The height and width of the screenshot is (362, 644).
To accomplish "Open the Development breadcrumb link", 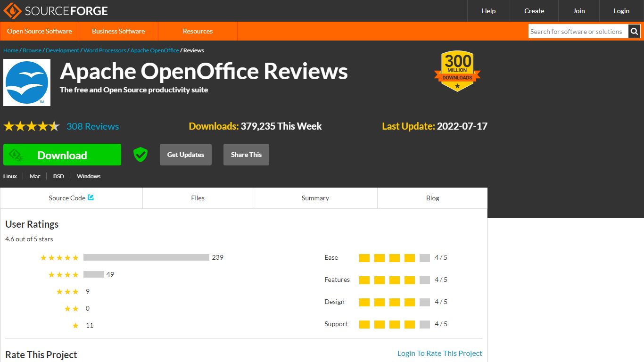I will click(62, 50).
